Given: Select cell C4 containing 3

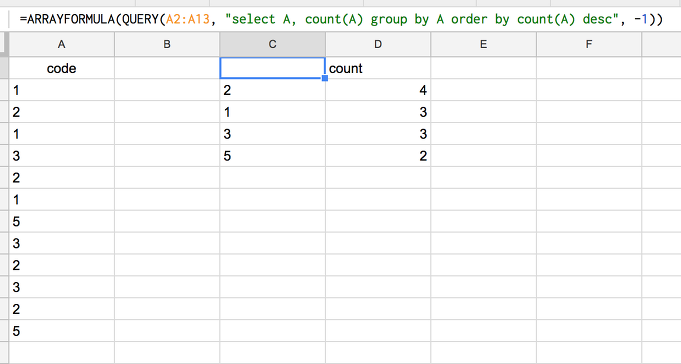Looking at the screenshot, I should [x=272, y=134].
